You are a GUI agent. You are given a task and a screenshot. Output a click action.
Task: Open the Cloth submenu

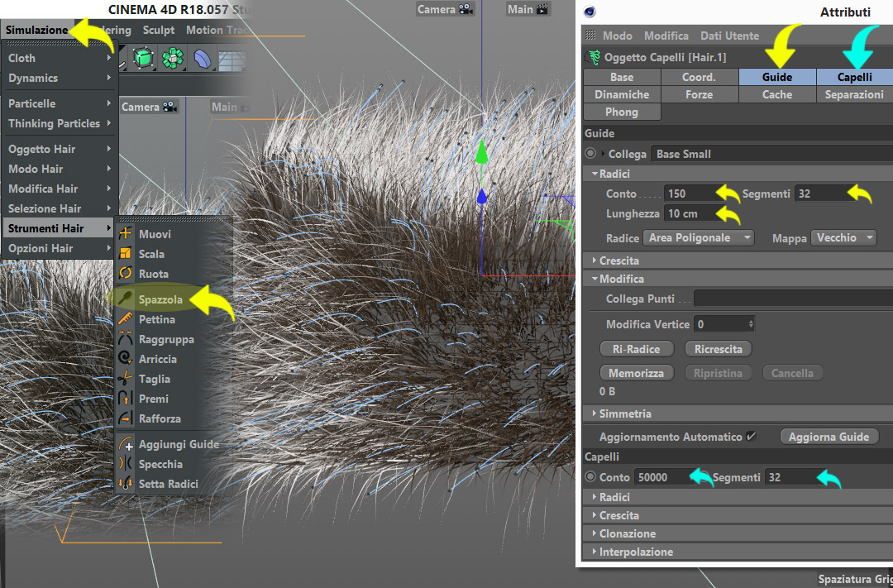click(x=60, y=58)
